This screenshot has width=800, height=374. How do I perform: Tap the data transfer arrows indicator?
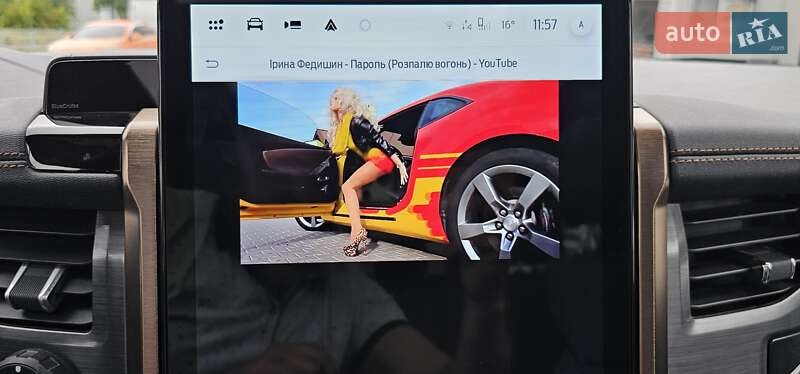[466, 25]
